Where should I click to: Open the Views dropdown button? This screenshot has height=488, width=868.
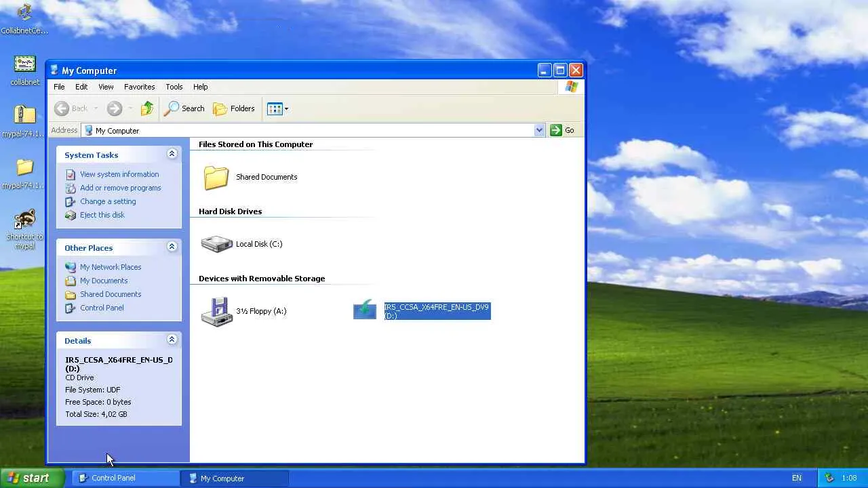tap(277, 108)
